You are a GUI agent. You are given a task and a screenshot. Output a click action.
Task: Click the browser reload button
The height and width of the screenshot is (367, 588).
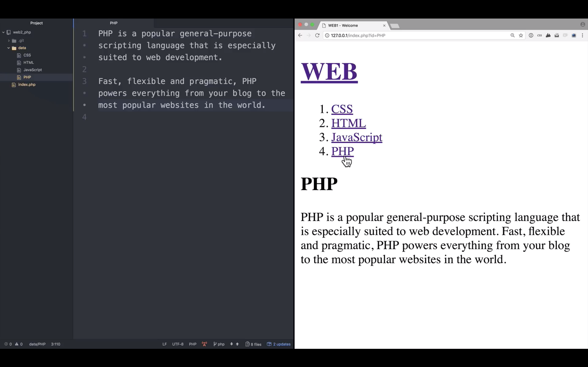(x=317, y=35)
